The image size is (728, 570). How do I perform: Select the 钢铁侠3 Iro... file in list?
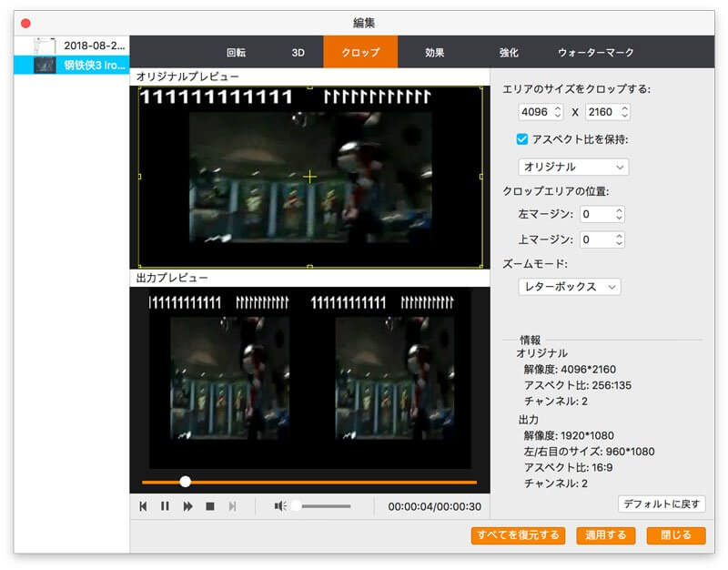[72, 65]
